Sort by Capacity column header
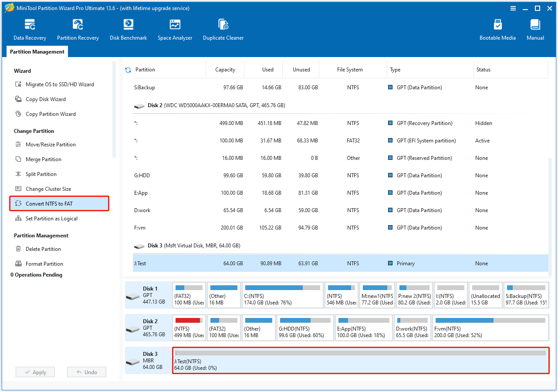The image size is (558, 392). 225,70
